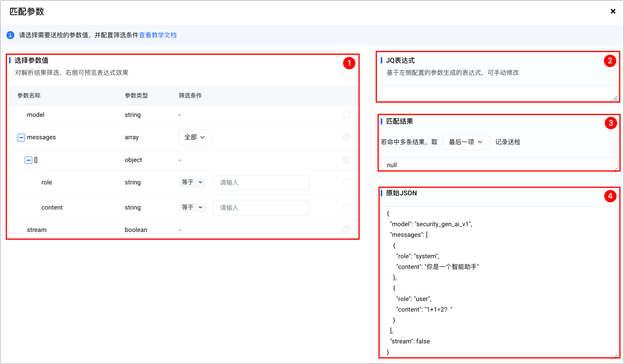Close the 匹配参数 dialog

click(x=613, y=11)
